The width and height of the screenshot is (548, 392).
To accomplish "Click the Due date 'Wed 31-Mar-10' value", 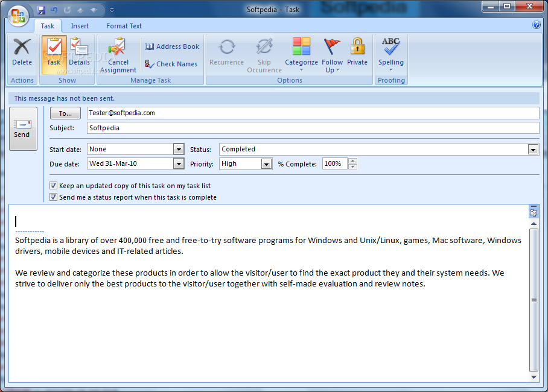I will point(113,163).
